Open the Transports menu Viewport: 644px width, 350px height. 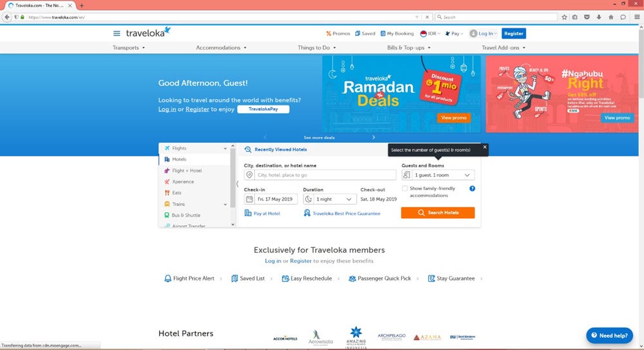coord(129,48)
